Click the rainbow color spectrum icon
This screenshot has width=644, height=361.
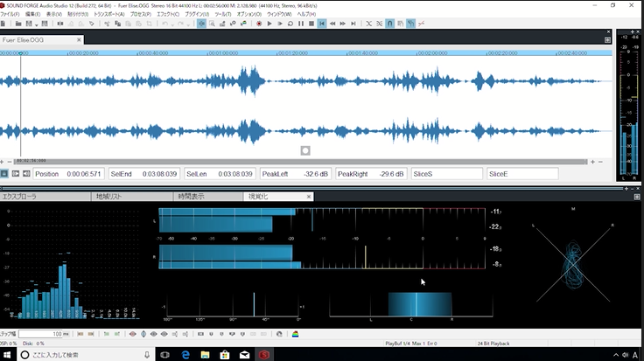tap(295, 334)
